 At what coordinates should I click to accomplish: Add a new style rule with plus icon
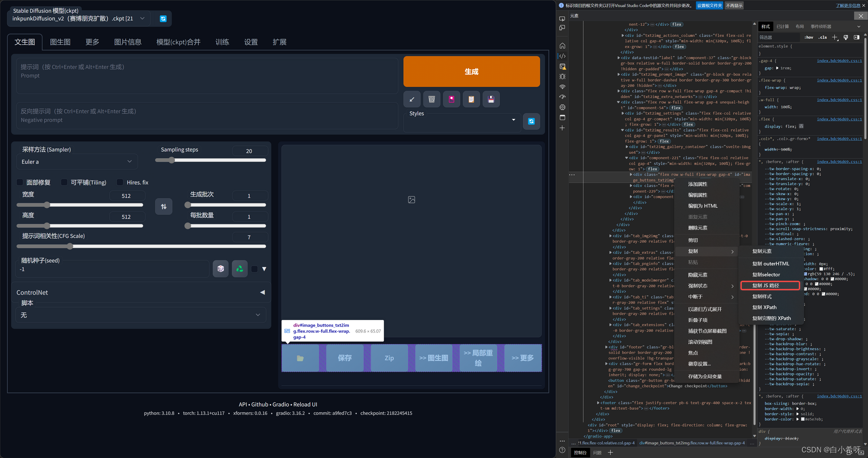(835, 37)
